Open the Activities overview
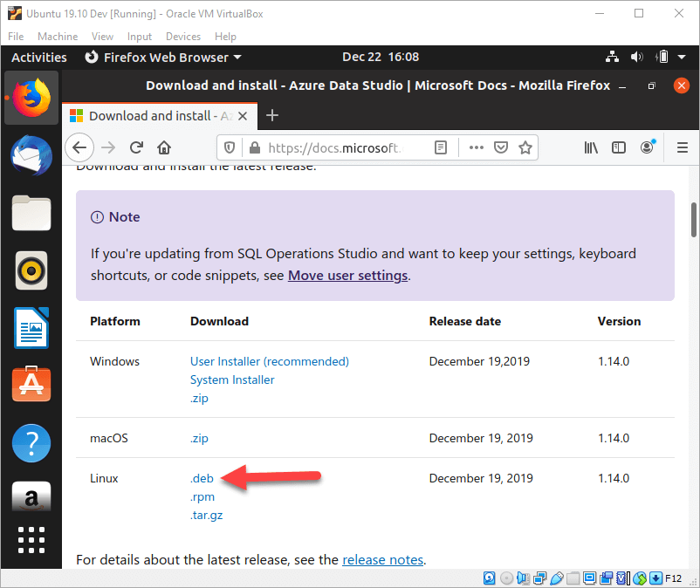Screen dimensions: 700x588 pos(39,58)
